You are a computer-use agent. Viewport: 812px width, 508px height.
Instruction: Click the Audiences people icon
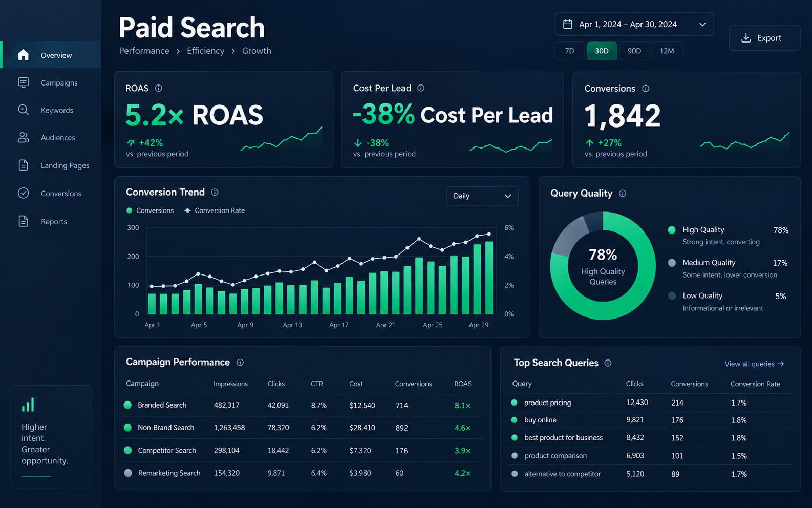23,137
